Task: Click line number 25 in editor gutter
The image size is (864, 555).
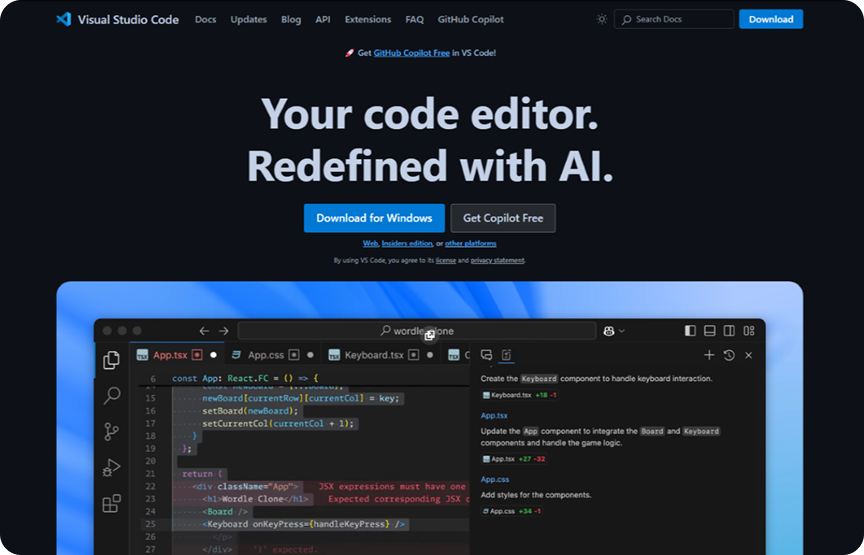Action: click(x=150, y=524)
